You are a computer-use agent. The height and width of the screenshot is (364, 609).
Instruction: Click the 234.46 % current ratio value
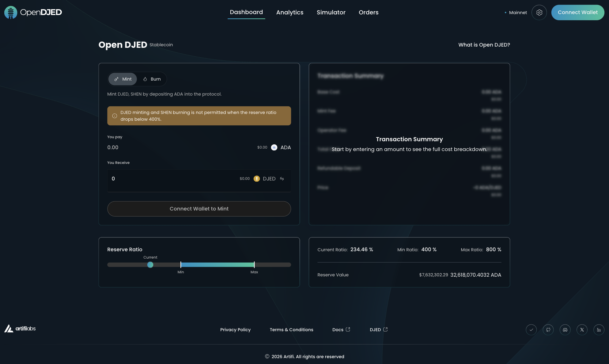click(x=362, y=249)
